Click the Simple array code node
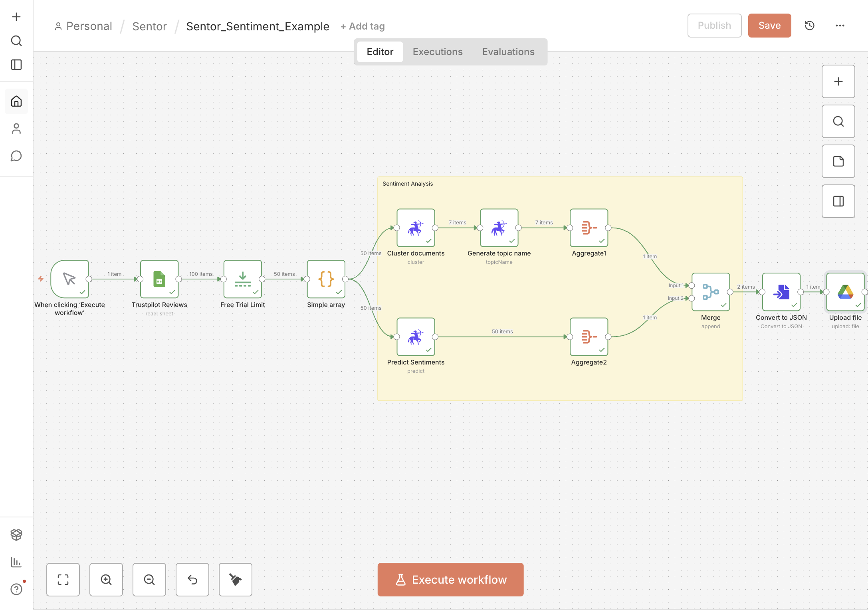The image size is (868, 610). 326,279
